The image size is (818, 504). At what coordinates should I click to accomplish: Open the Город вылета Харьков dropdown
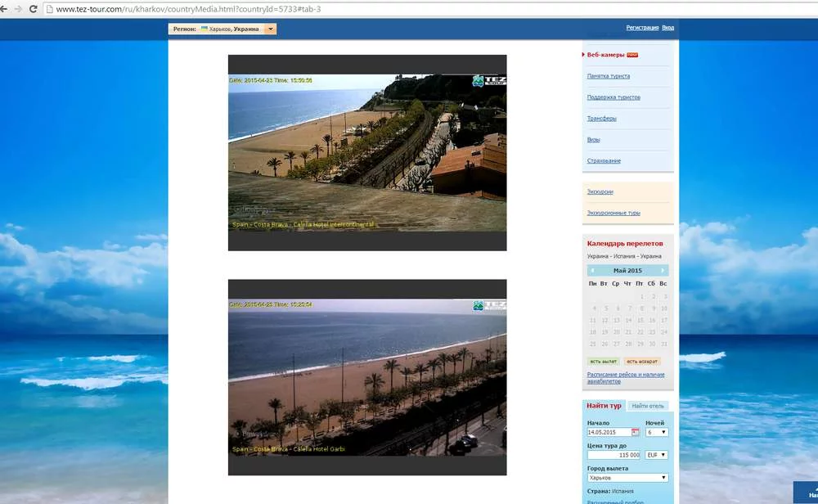pyautogui.click(x=627, y=478)
